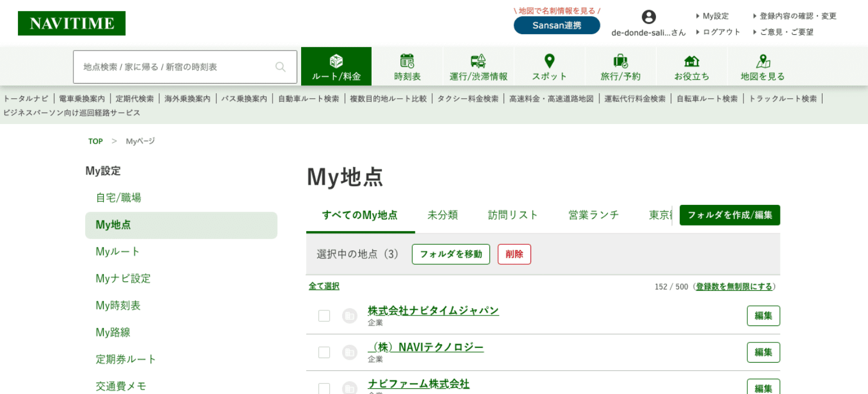This screenshot has height=394, width=868.
Task: Open the 定期代検索 submenu link
Action: pos(135,99)
